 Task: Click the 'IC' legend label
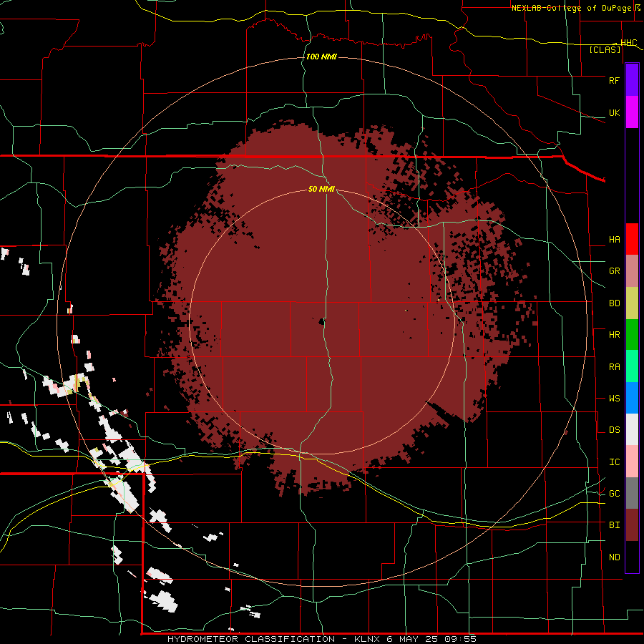click(614, 462)
